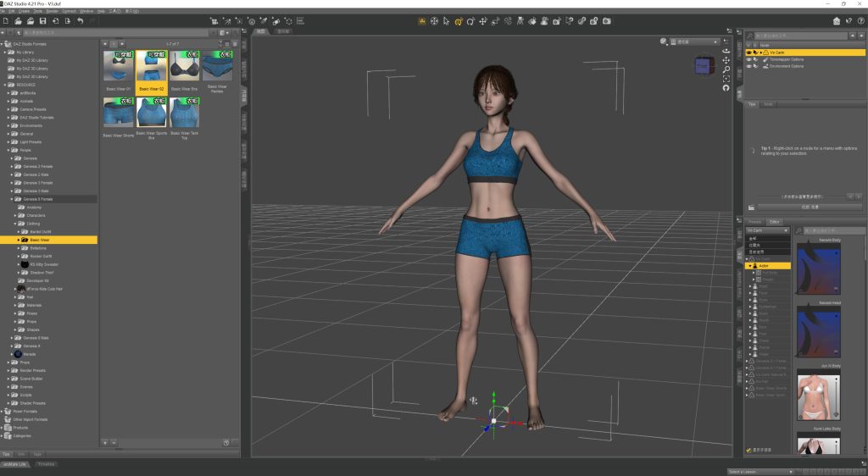868x476 pixels.
Task: Open the Create menu
Action: (x=25, y=11)
